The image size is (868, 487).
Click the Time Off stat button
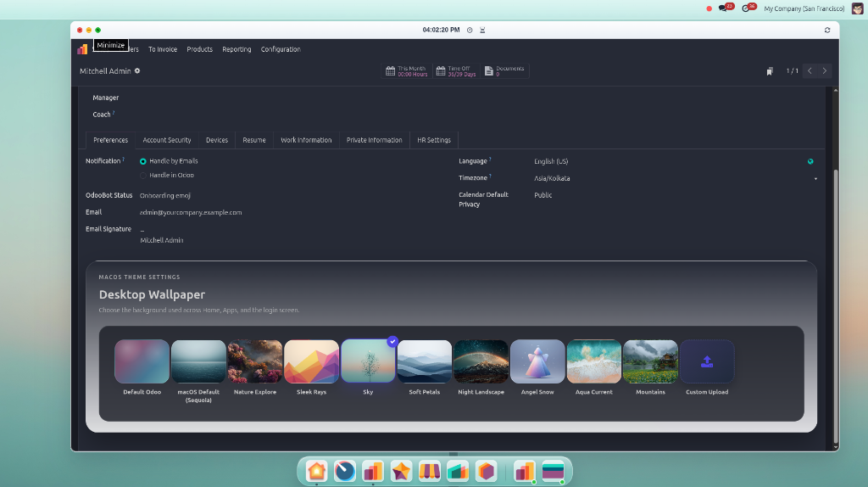coord(456,71)
